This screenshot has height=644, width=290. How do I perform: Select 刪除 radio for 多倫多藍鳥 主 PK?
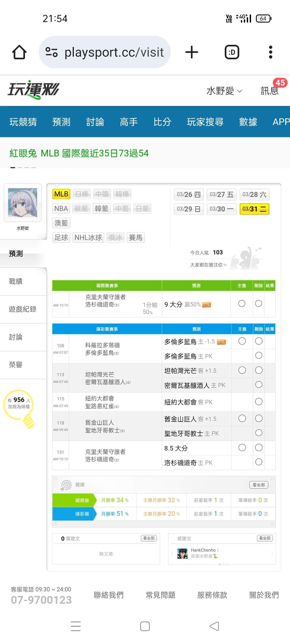259,356
